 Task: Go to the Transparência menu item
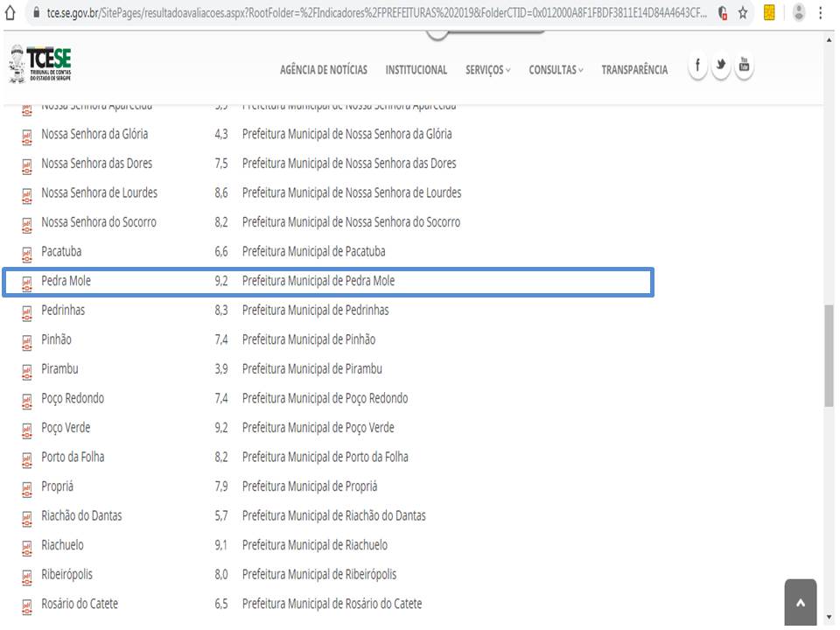coord(634,70)
